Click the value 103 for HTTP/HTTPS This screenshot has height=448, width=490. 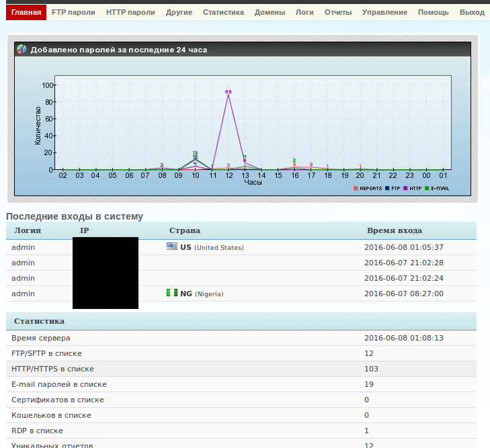(371, 369)
